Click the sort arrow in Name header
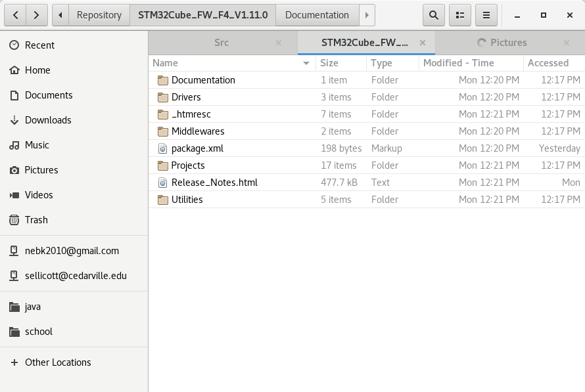The image size is (585, 392). (306, 63)
